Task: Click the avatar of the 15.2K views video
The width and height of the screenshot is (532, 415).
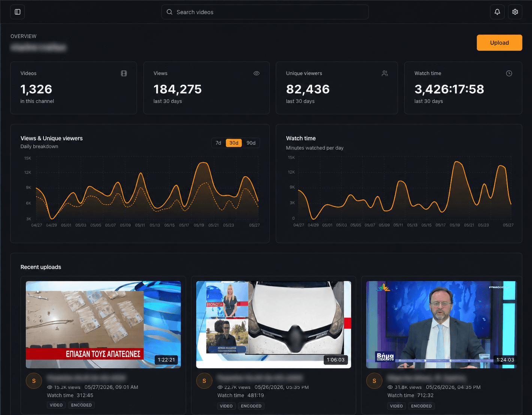Action: [34, 381]
